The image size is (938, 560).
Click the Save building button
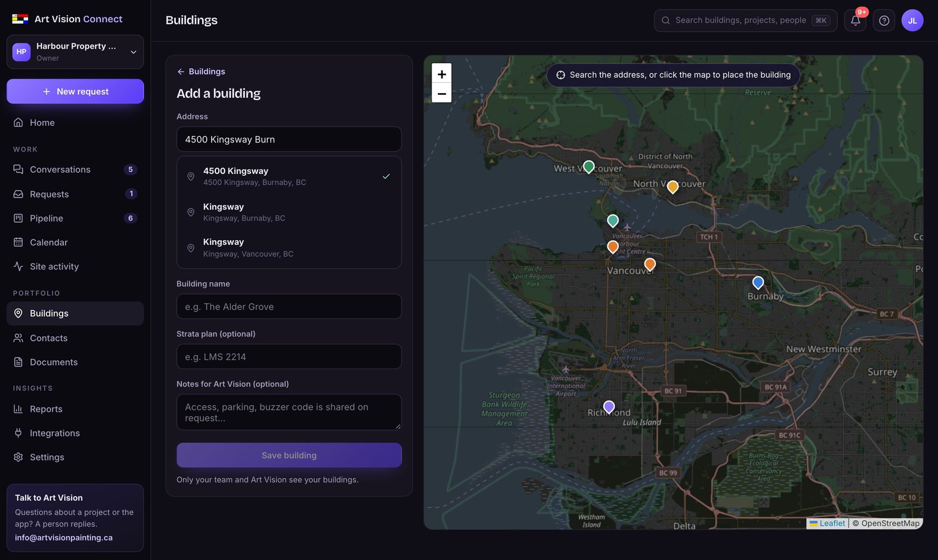pyautogui.click(x=289, y=455)
